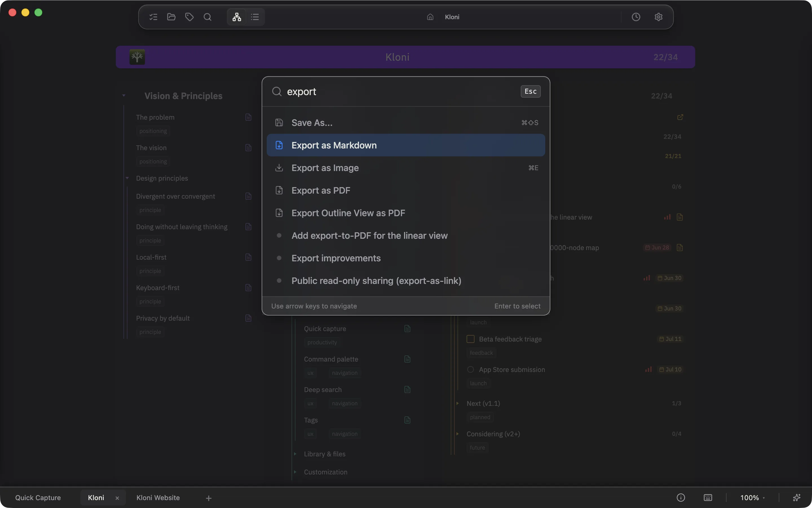812x508 pixels.
Task: Click the Kloni tree logo thumbnail
Action: click(x=137, y=57)
